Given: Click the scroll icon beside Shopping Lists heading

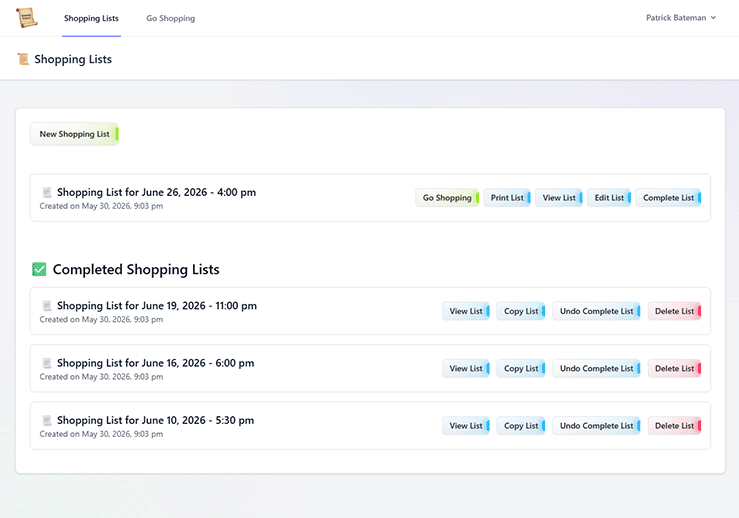Looking at the screenshot, I should 23,59.
